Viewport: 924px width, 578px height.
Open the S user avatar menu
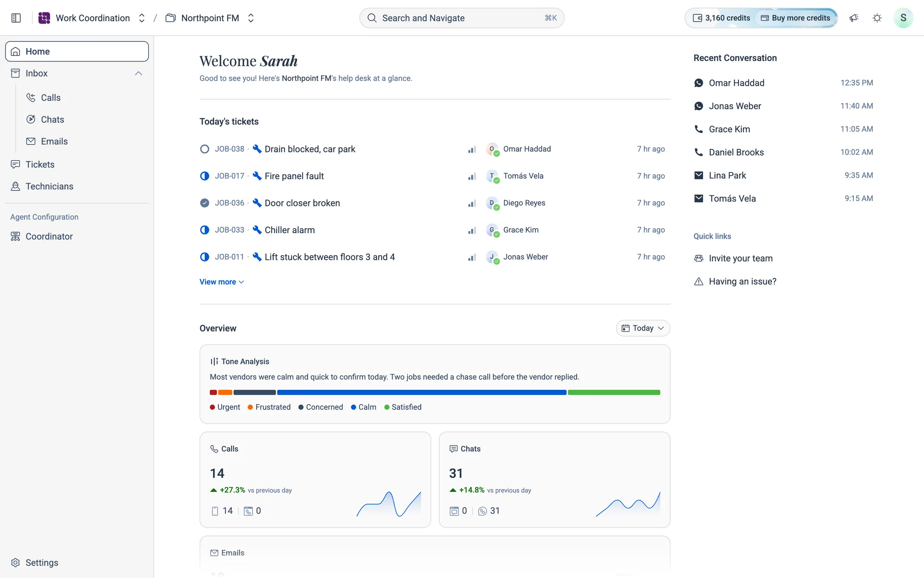coord(903,18)
